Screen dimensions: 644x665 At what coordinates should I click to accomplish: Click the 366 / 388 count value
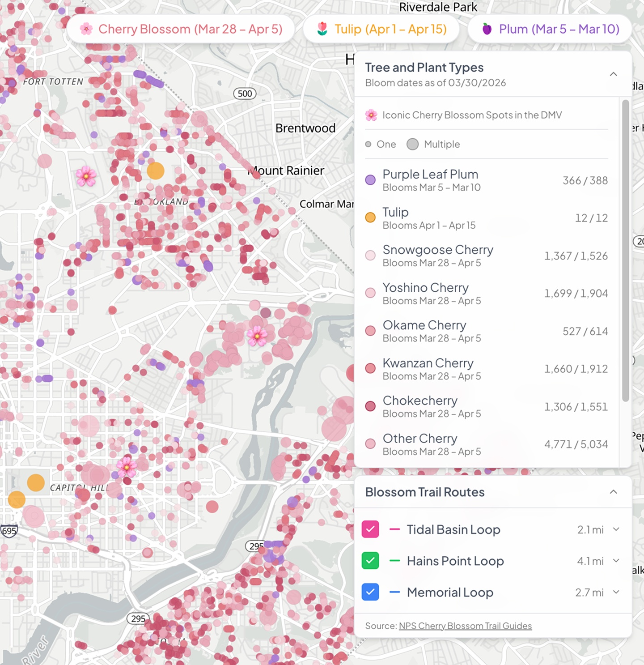click(585, 180)
